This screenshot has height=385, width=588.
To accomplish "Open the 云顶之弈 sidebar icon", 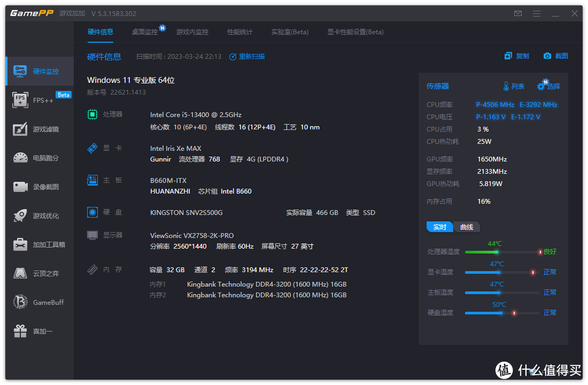I will [x=20, y=273].
